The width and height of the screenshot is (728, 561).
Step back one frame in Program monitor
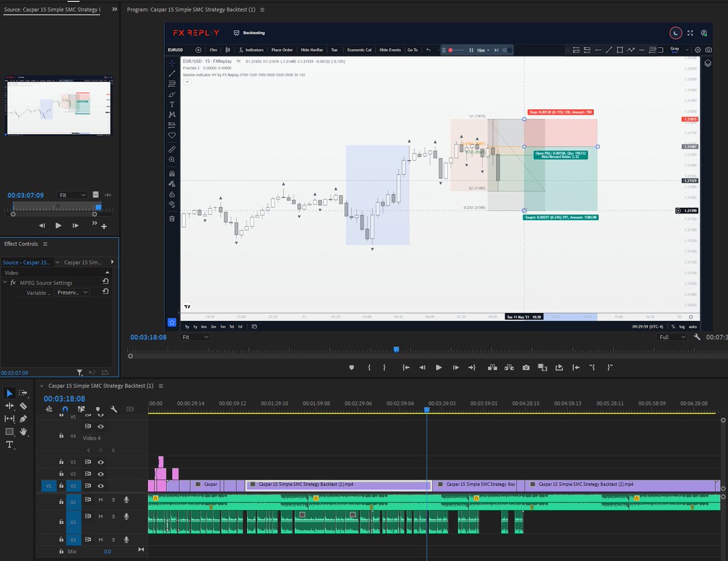(422, 368)
